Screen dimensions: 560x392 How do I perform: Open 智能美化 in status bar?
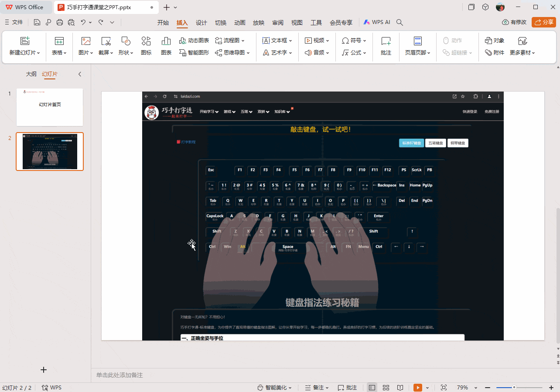pyautogui.click(x=274, y=388)
